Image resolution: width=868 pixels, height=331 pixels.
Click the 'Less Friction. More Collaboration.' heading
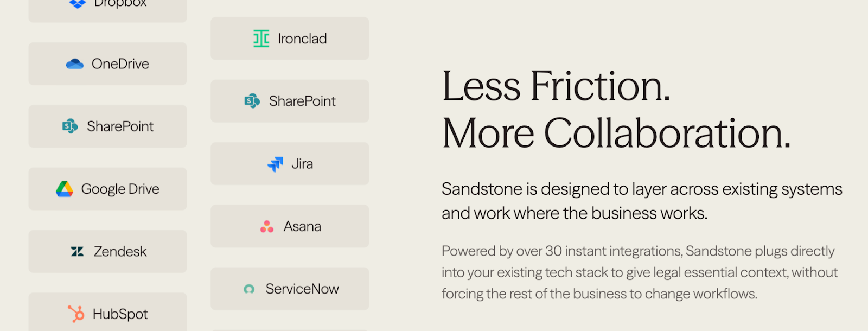(x=616, y=109)
